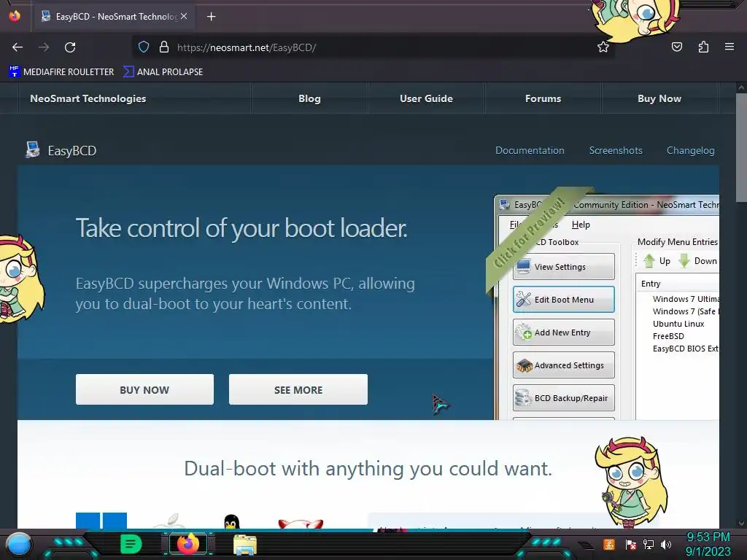The image size is (747, 560).
Task: Open the Firefox hamburger menu
Action: tap(729, 47)
